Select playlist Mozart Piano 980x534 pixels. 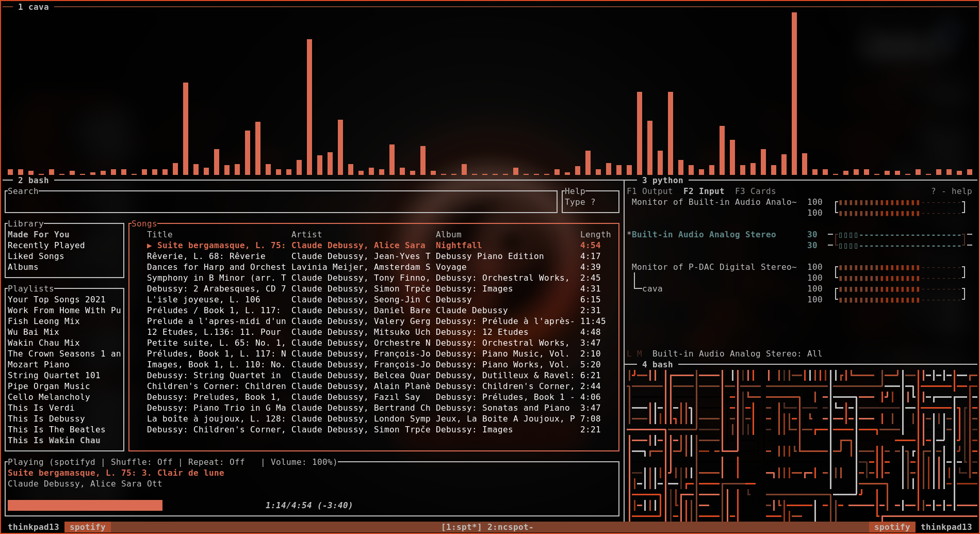tap(39, 365)
